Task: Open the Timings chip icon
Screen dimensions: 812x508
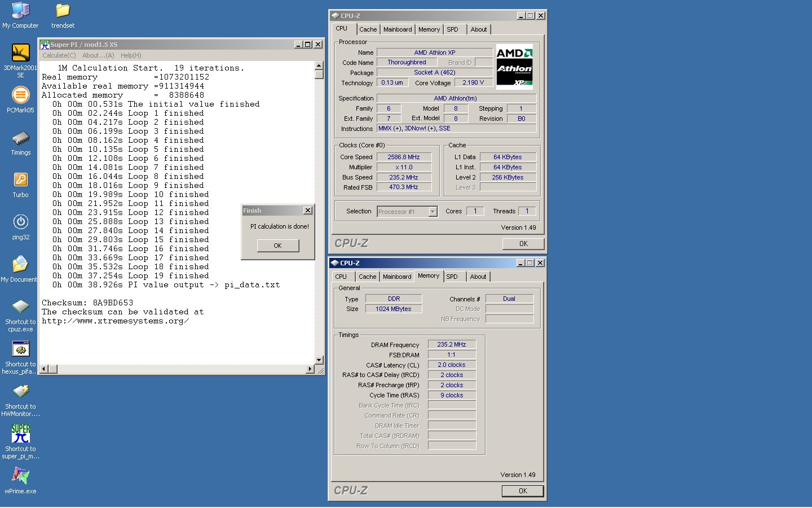Action: click(20, 138)
